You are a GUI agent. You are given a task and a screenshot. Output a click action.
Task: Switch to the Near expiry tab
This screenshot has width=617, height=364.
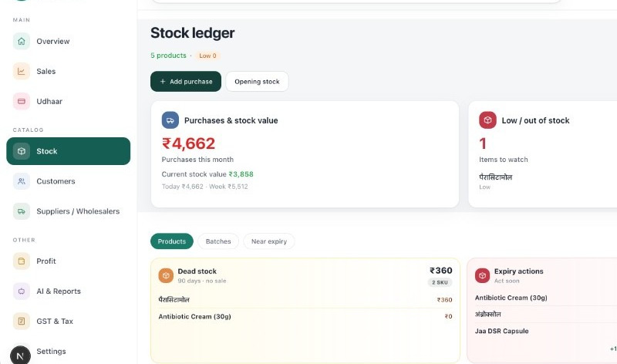point(268,241)
